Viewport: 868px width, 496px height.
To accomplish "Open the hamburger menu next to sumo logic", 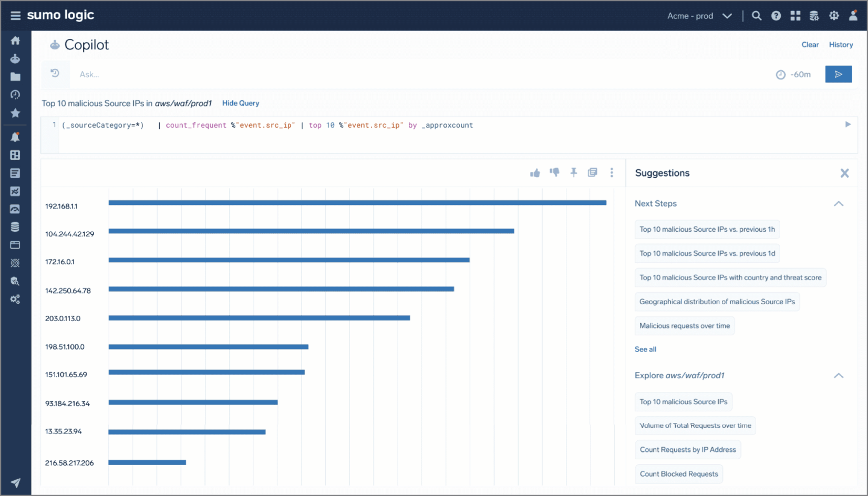I will 15,15.
